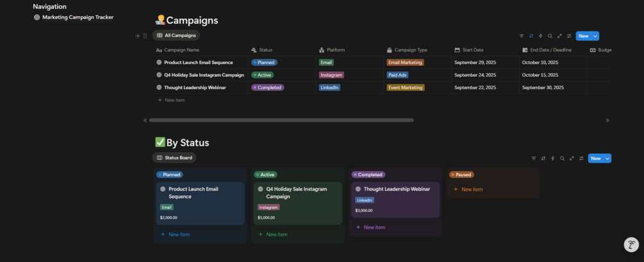
Task: Click New button in Campaigns database
Action: 583,36
